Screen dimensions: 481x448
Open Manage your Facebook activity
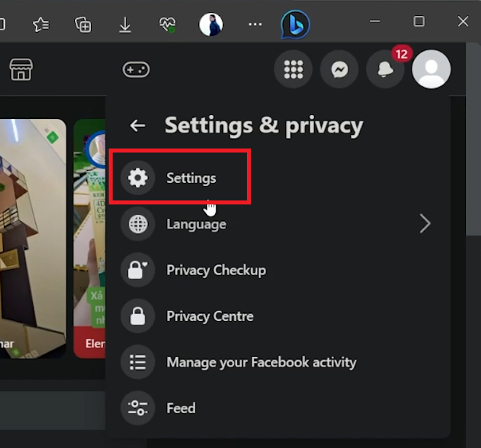[277, 362]
